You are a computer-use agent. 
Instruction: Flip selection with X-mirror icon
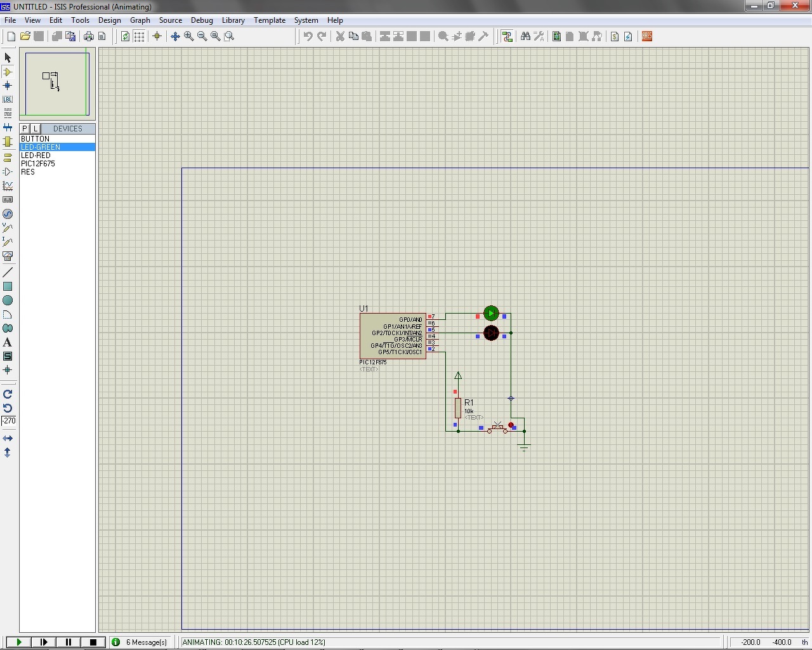click(8, 439)
